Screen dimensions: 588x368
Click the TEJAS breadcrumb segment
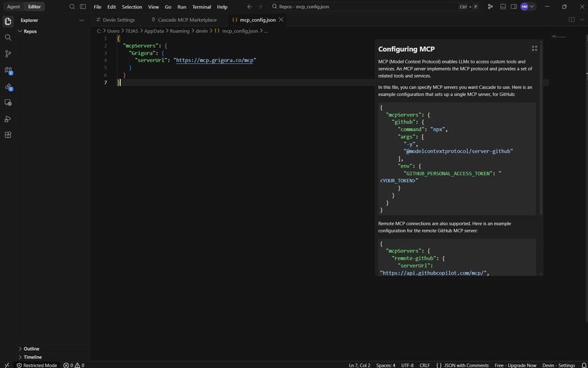[132, 31]
